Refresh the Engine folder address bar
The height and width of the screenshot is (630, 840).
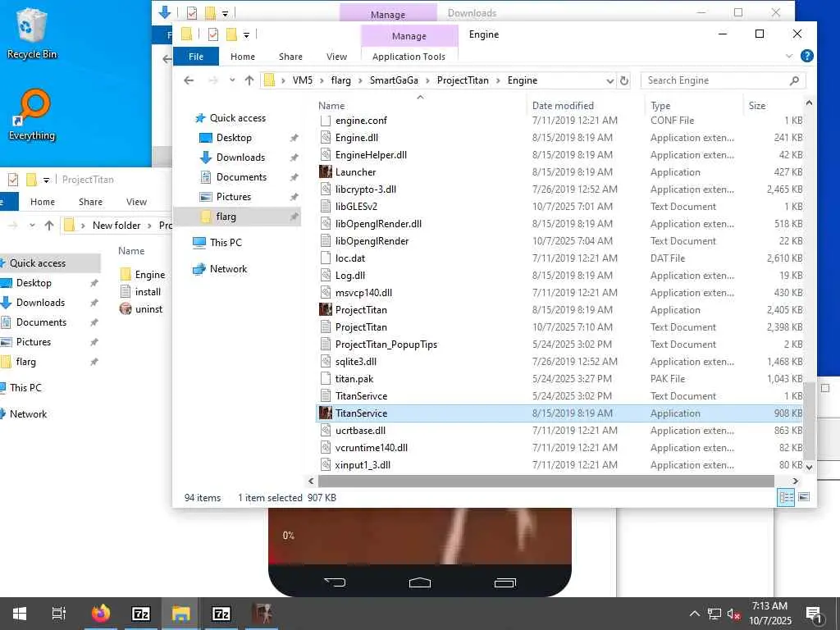(x=624, y=80)
